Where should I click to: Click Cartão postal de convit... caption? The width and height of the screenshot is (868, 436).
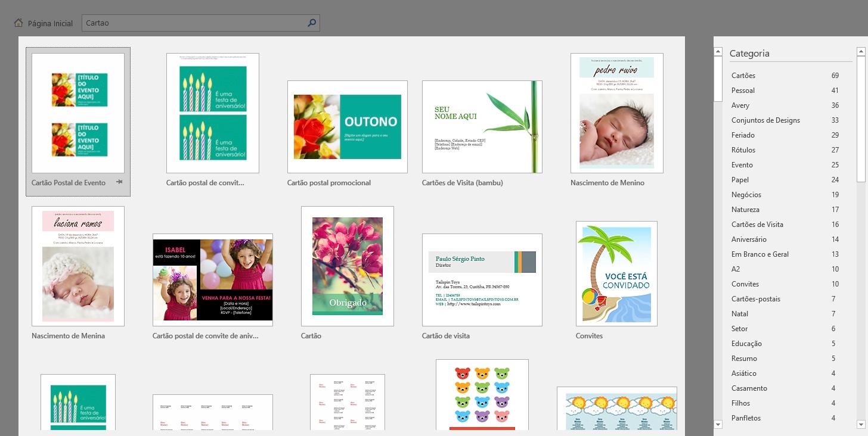[205, 183]
